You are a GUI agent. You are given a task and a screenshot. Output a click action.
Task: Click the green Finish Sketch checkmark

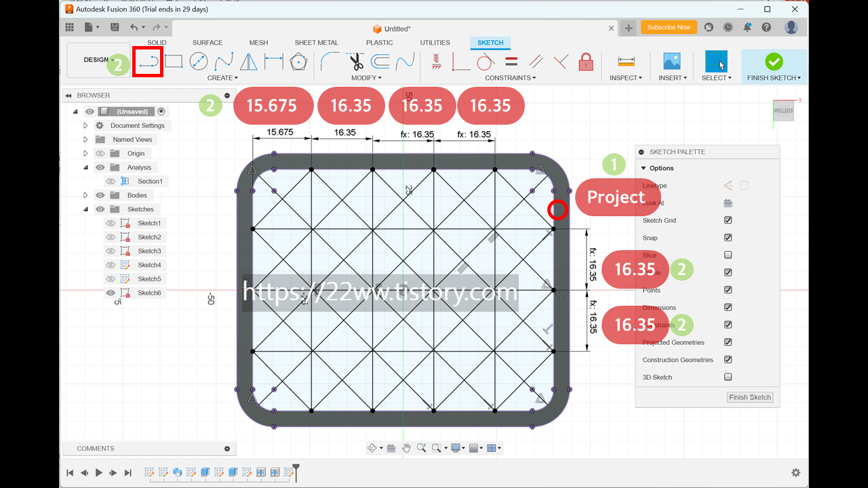point(773,62)
